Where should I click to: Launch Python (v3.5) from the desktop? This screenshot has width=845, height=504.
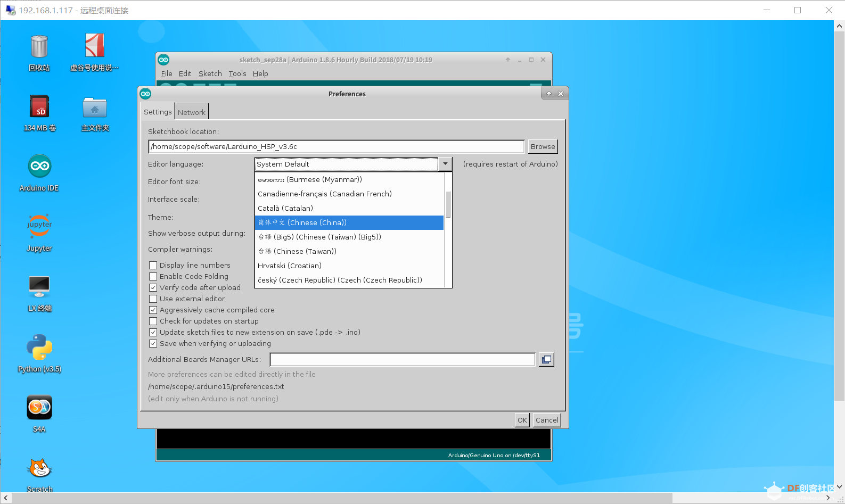click(x=39, y=348)
